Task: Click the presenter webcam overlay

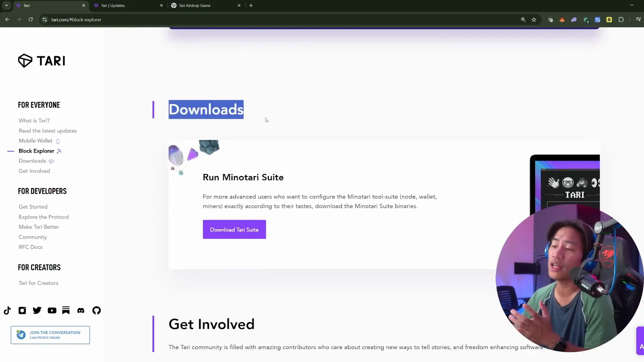Action: click(570, 278)
